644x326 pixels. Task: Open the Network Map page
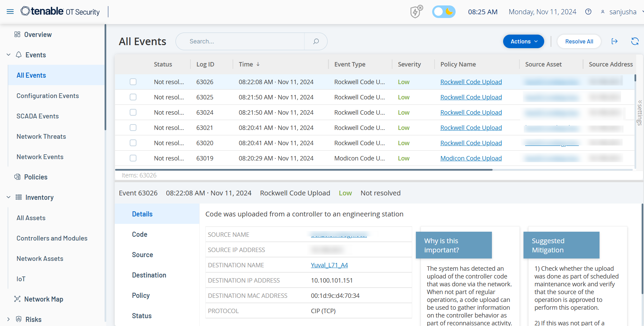(x=43, y=299)
